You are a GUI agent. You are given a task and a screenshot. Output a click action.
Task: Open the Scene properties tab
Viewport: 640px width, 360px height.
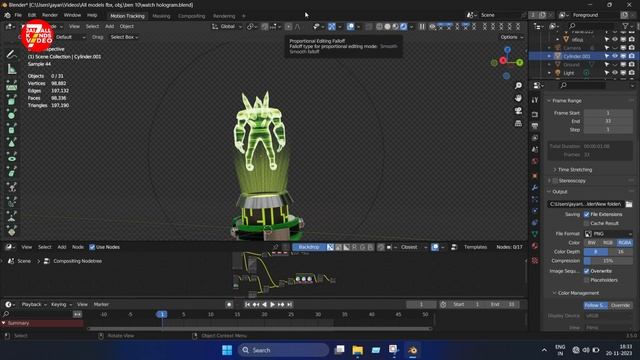click(x=535, y=149)
